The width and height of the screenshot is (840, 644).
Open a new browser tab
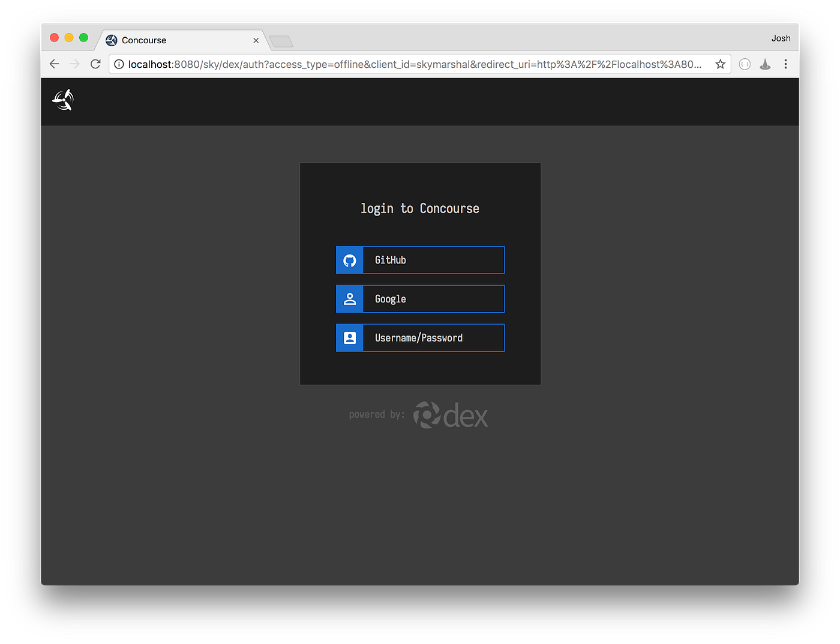pyautogui.click(x=281, y=41)
